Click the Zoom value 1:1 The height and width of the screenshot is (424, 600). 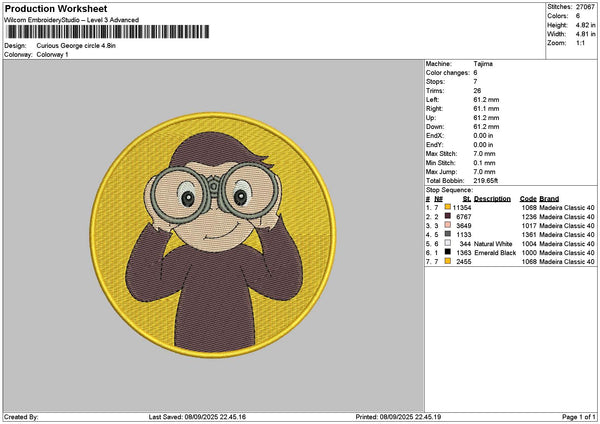tap(580, 43)
